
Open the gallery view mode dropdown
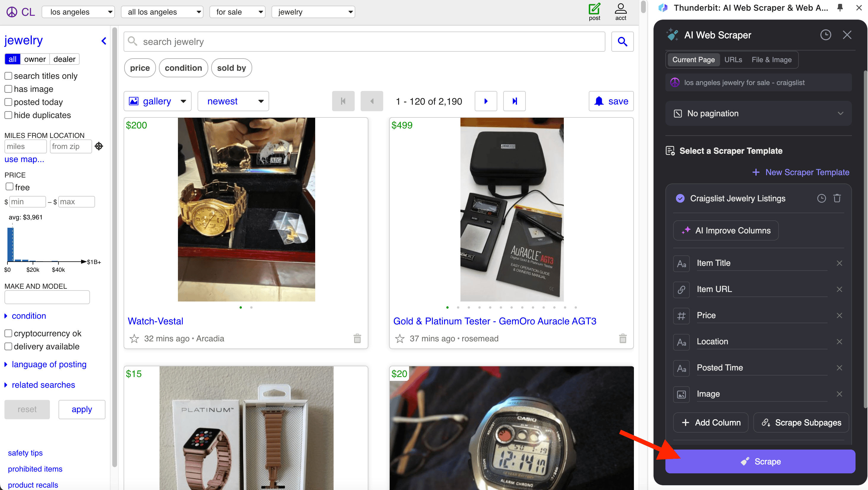click(157, 101)
